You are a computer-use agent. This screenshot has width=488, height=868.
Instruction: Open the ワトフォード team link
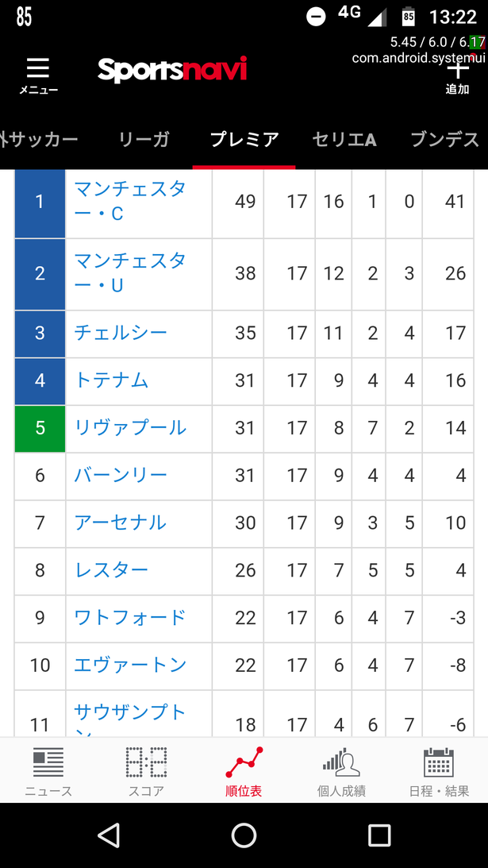click(x=130, y=618)
